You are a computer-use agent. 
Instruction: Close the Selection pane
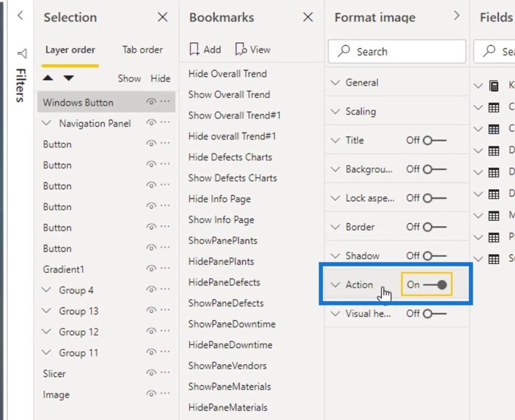(x=162, y=17)
